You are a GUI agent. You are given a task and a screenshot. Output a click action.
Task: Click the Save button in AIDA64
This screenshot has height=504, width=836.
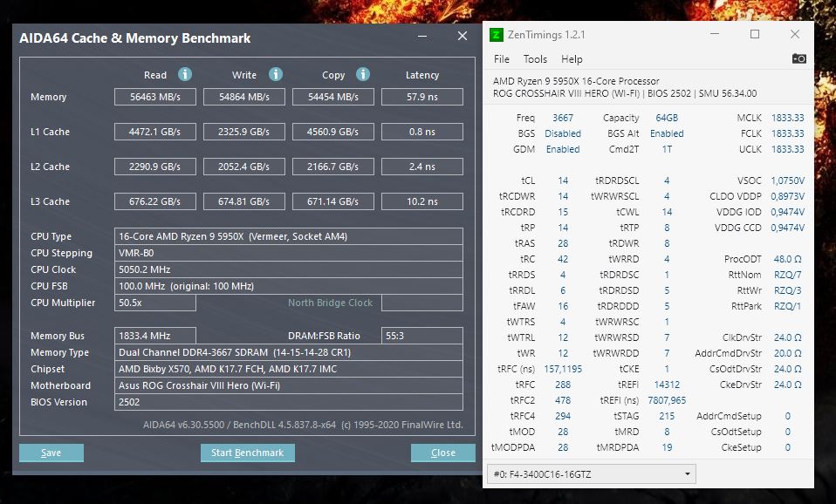pyautogui.click(x=51, y=453)
